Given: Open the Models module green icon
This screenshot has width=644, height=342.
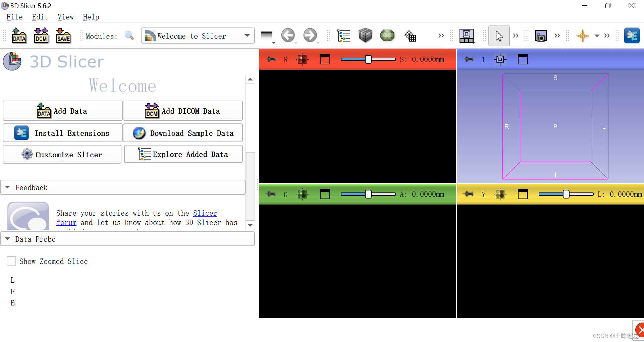Looking at the screenshot, I should tap(387, 35).
